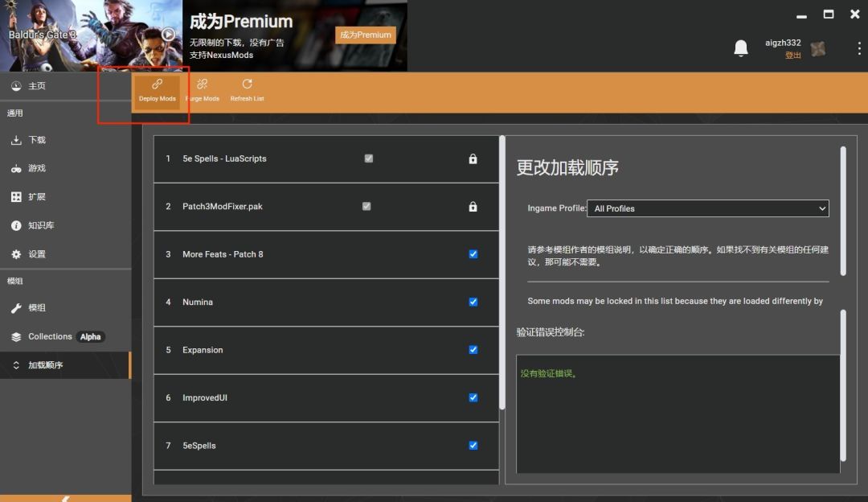This screenshot has width=868, height=502.
Task: Click the lock icon for Patch3ModFixer.pak
Action: click(473, 207)
